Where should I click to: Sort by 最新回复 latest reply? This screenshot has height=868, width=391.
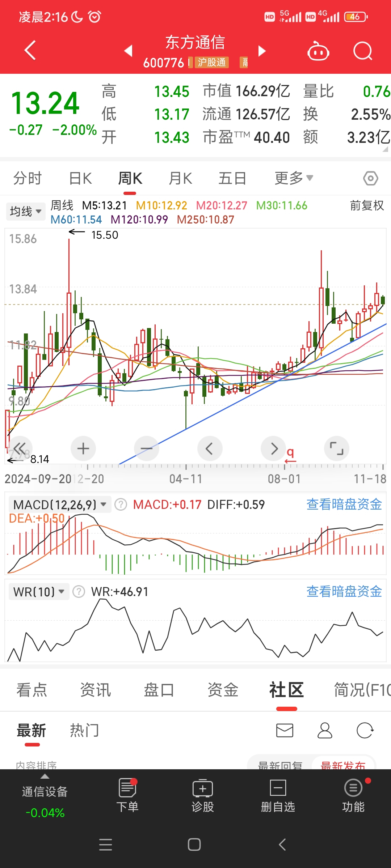point(280,765)
